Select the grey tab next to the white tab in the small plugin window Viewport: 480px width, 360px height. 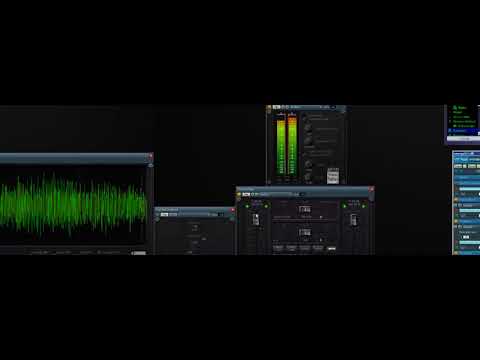173,214
